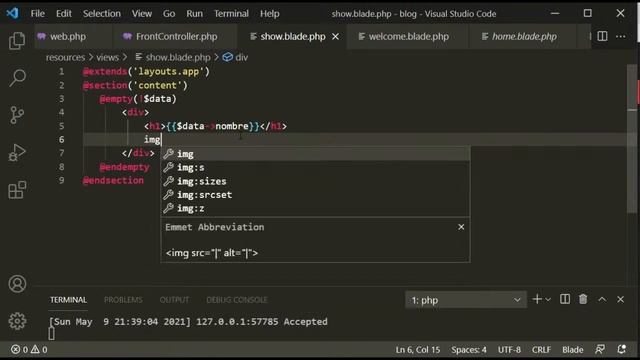Select the TERMINAL panel tab
This screenshot has height=360, width=640.
point(68,300)
